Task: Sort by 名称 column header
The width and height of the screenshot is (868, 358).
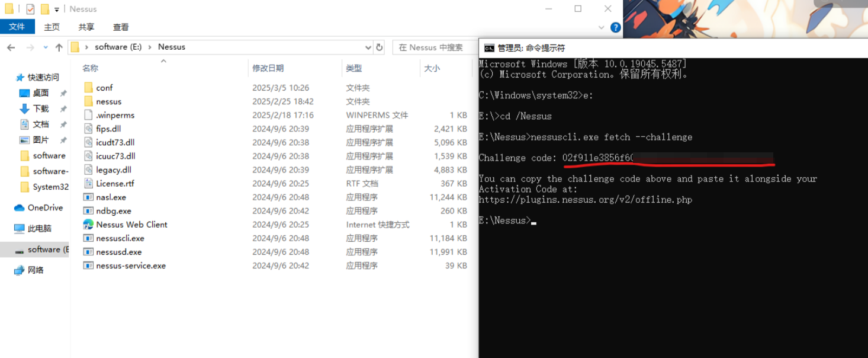Action: (x=90, y=68)
